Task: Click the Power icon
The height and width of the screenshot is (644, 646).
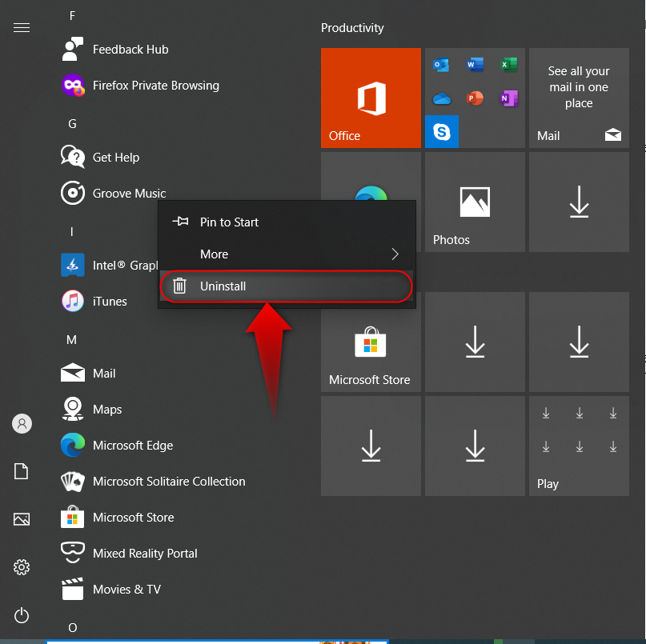Action: [22, 615]
